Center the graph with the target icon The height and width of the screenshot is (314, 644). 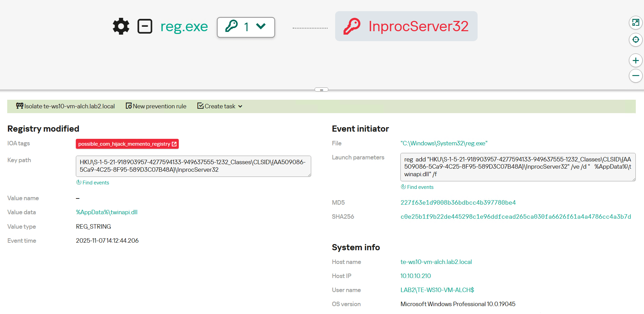[635, 40]
